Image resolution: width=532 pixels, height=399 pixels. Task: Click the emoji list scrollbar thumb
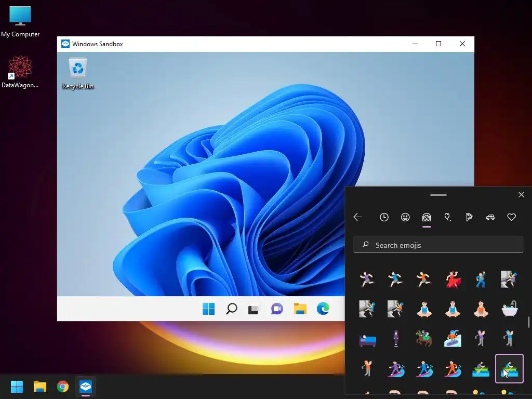point(528,322)
